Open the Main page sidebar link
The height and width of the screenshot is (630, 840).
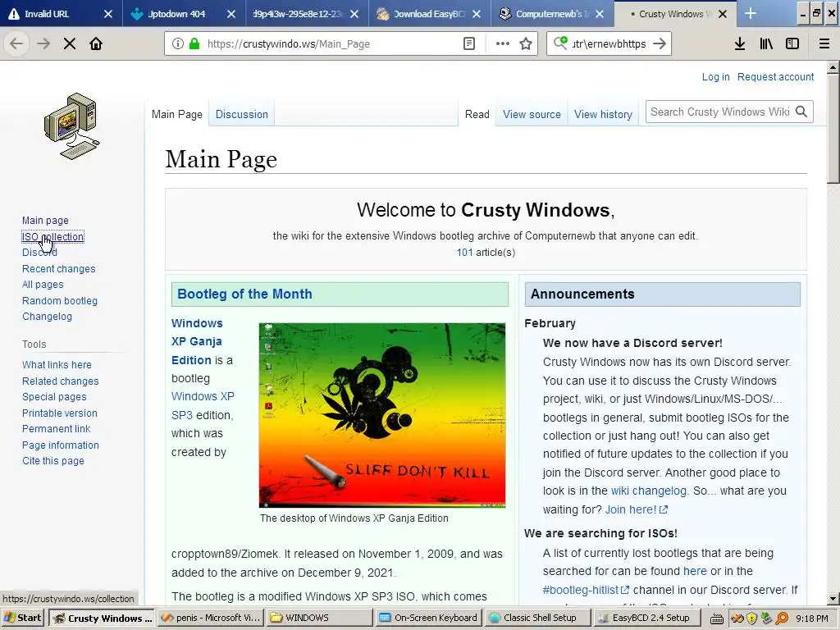tap(45, 220)
